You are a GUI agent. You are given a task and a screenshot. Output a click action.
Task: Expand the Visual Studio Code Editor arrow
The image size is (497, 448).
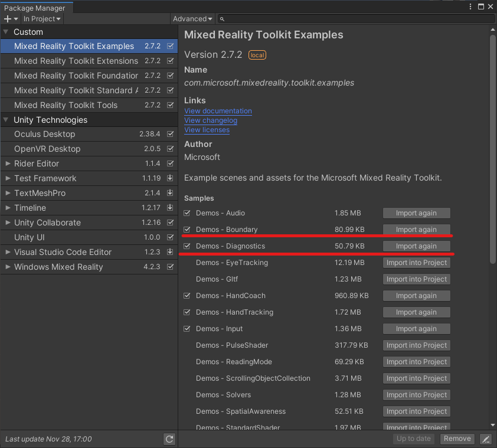(8, 252)
